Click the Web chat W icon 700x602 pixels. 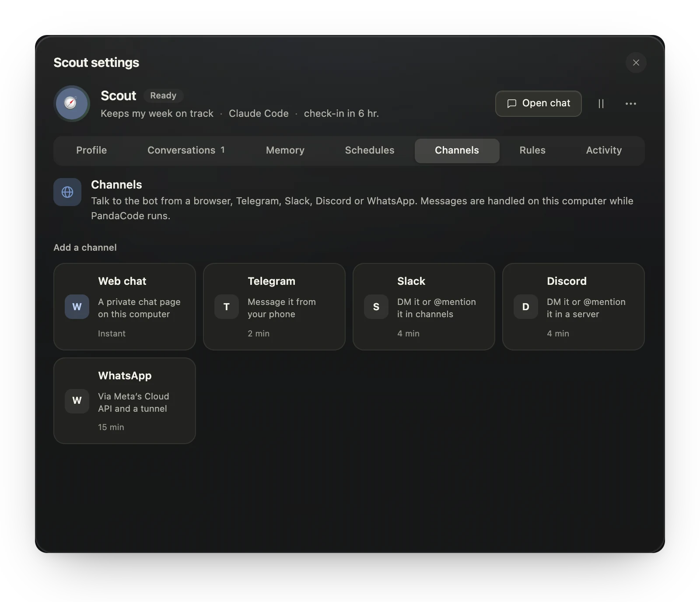(x=77, y=307)
